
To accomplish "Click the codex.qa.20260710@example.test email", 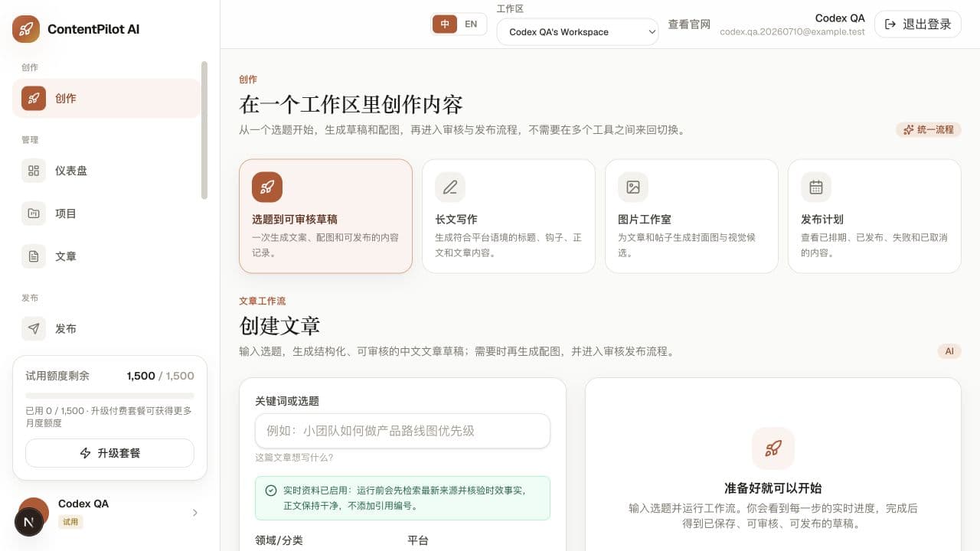I will coord(792,32).
